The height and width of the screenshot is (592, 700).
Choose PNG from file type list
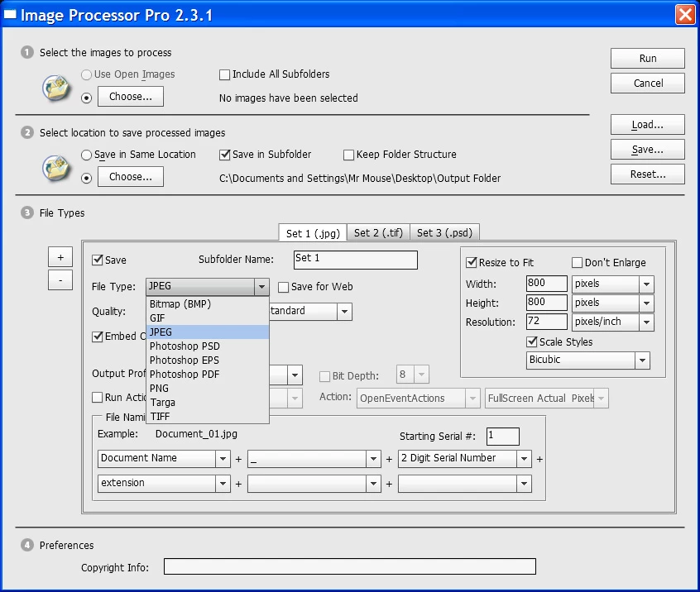pyautogui.click(x=208, y=388)
